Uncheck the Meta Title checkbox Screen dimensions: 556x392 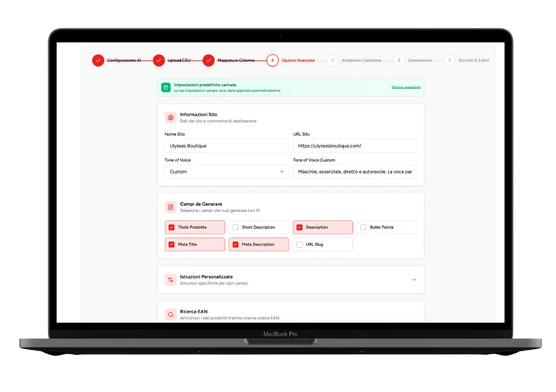[x=172, y=245]
